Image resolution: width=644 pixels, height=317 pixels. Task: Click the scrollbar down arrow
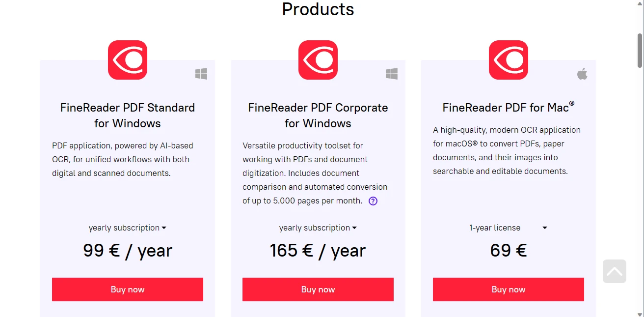[x=640, y=313]
